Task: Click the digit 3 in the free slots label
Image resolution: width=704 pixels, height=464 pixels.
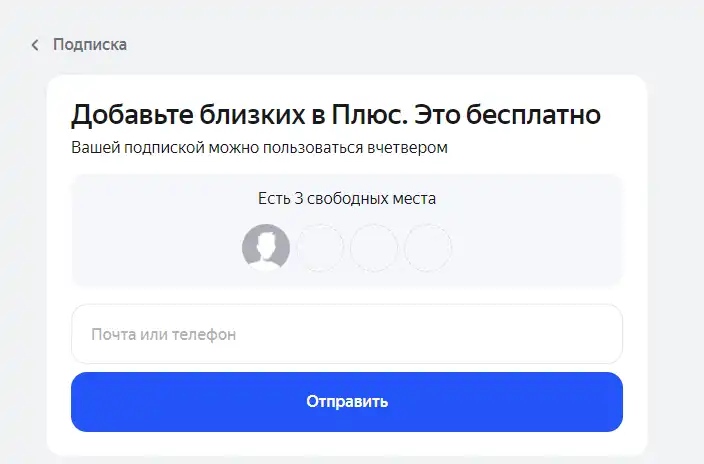Action: (299, 198)
